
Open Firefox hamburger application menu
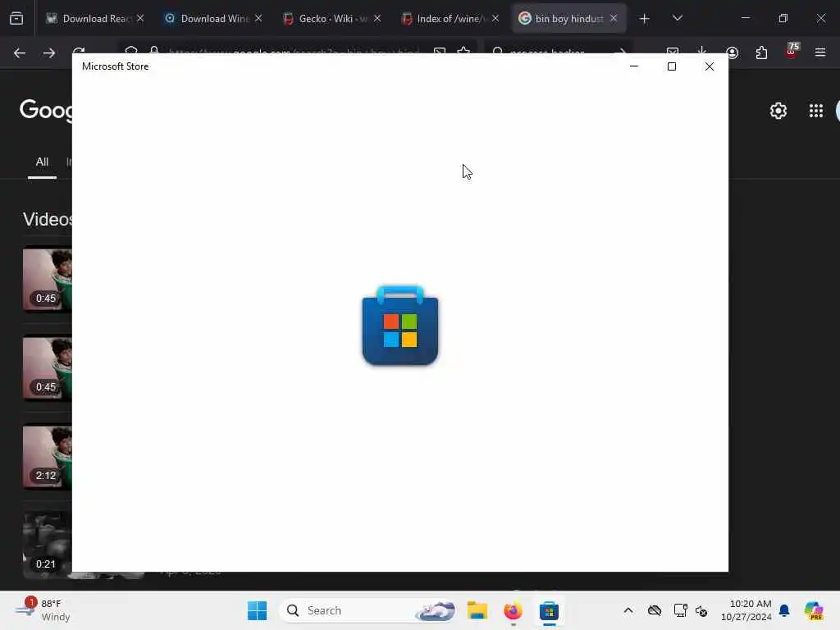point(820,52)
